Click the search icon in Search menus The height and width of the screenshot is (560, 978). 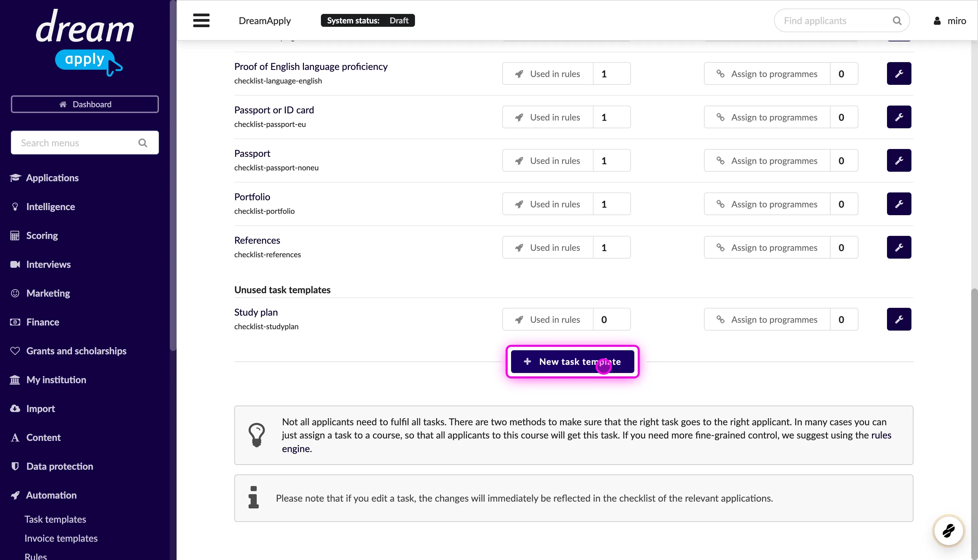pos(143,143)
